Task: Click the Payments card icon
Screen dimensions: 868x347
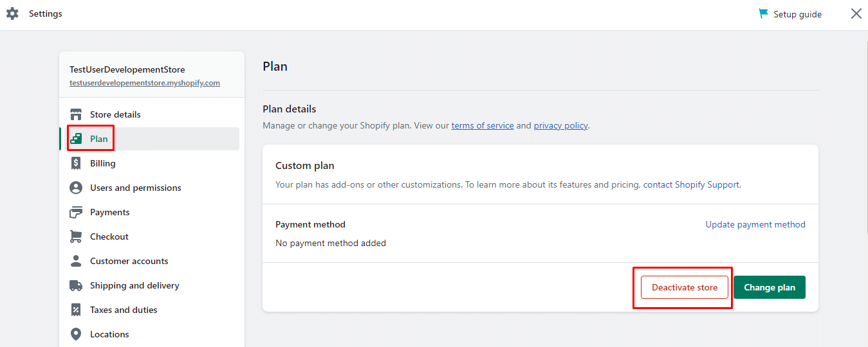Action: (x=76, y=212)
